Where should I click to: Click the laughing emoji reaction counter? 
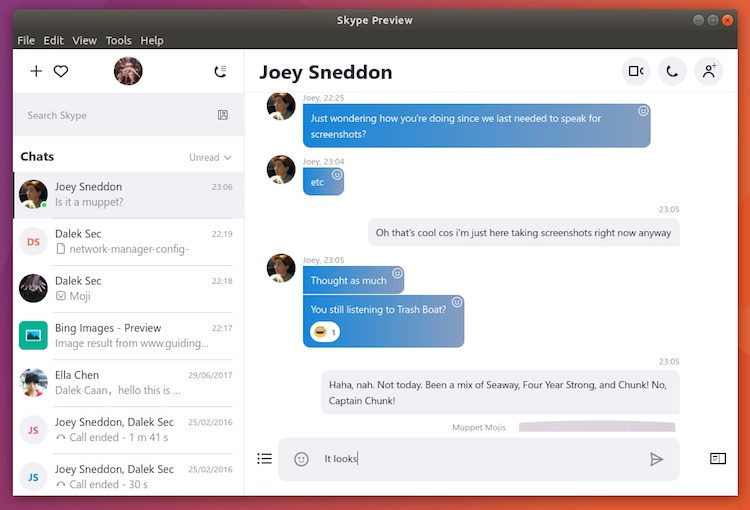click(x=324, y=332)
